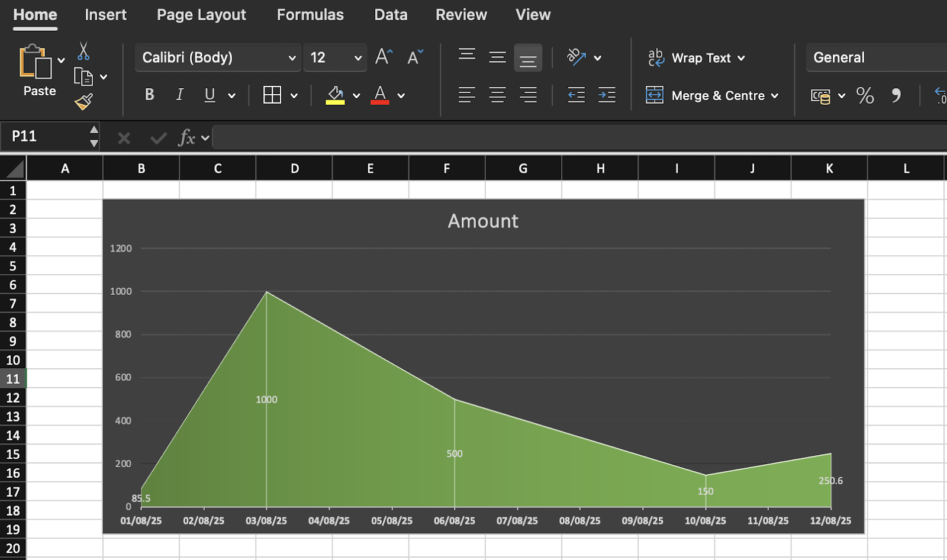Click the text orientation icon
This screenshot has height=560, width=947.
[x=576, y=57]
